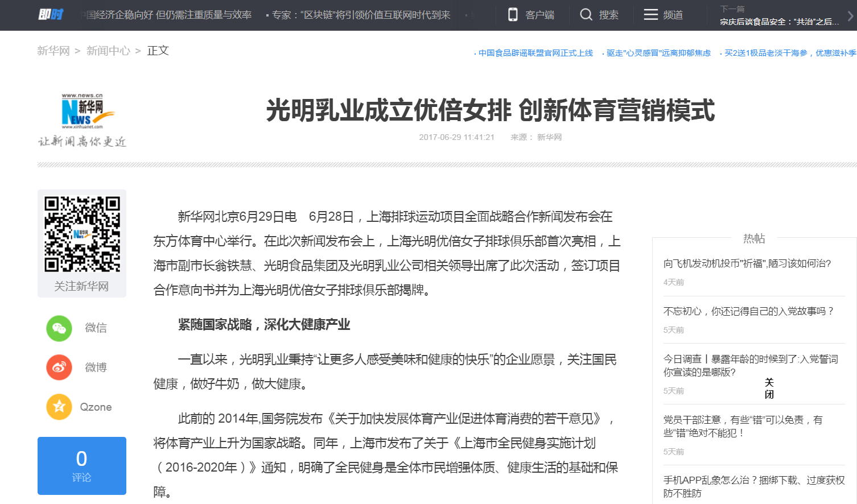
Task: Share article via the Weibo icon
Action: [59, 367]
